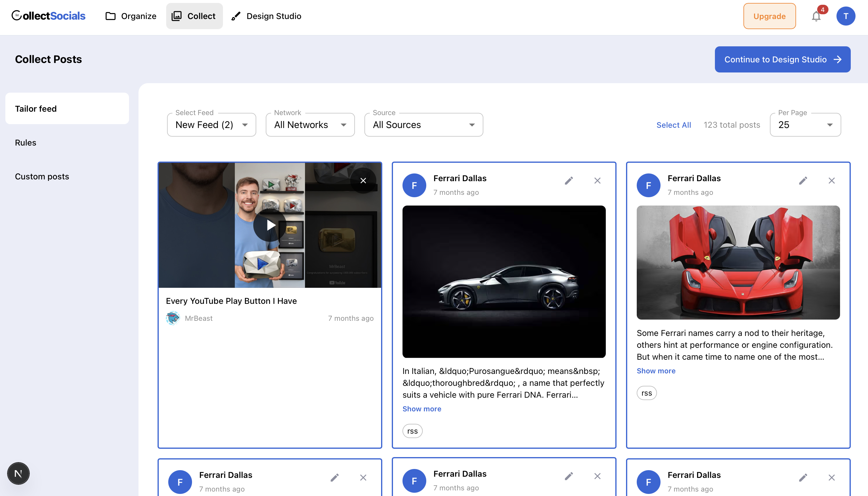The image size is (868, 496).
Task: Edit the red Ferrari Dallas post
Action: 803,181
